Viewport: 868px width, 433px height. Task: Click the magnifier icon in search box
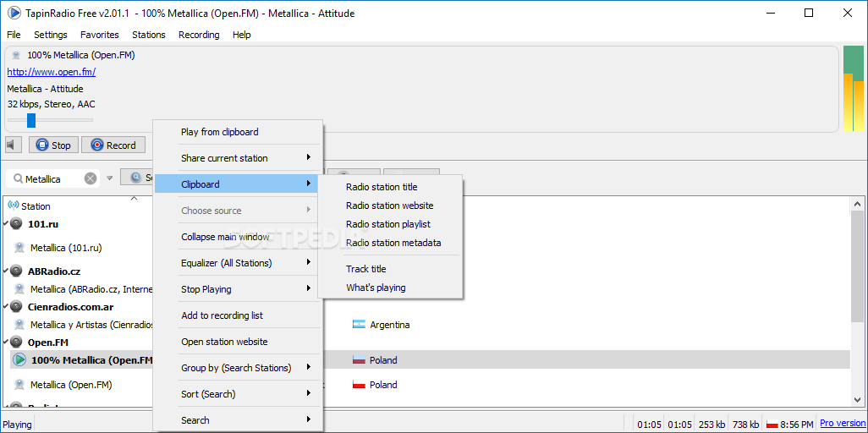[x=18, y=178]
